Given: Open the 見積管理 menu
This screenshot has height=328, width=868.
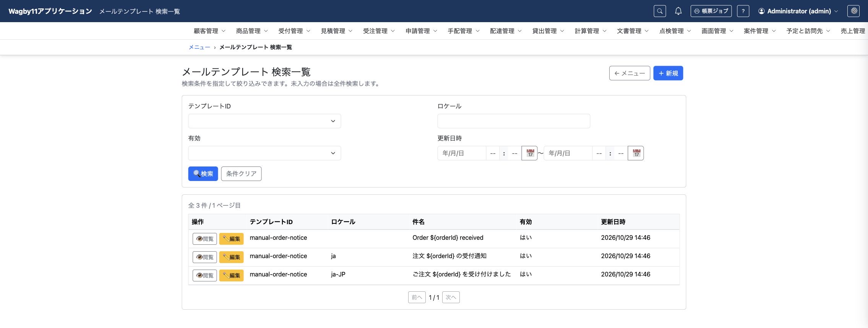Looking at the screenshot, I should coord(337,31).
